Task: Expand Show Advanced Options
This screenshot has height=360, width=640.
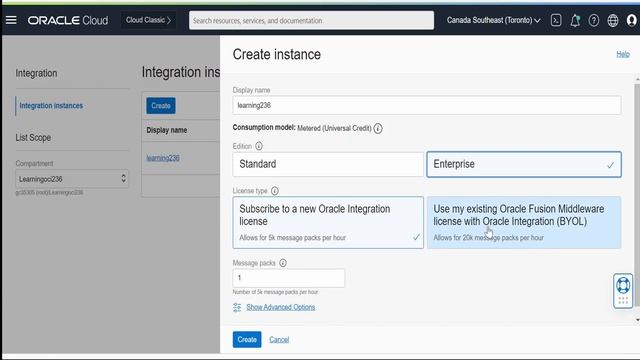Action: (280, 307)
